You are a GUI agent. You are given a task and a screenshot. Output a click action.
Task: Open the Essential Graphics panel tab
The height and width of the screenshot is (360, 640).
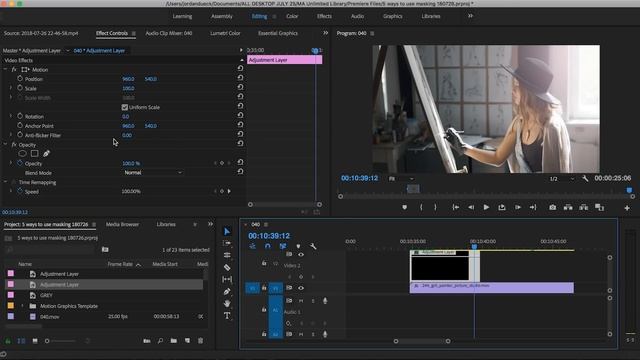point(278,33)
